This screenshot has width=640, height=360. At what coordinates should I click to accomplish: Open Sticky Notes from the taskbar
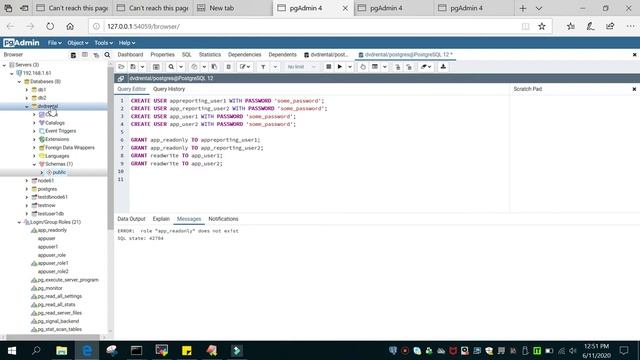(187, 350)
